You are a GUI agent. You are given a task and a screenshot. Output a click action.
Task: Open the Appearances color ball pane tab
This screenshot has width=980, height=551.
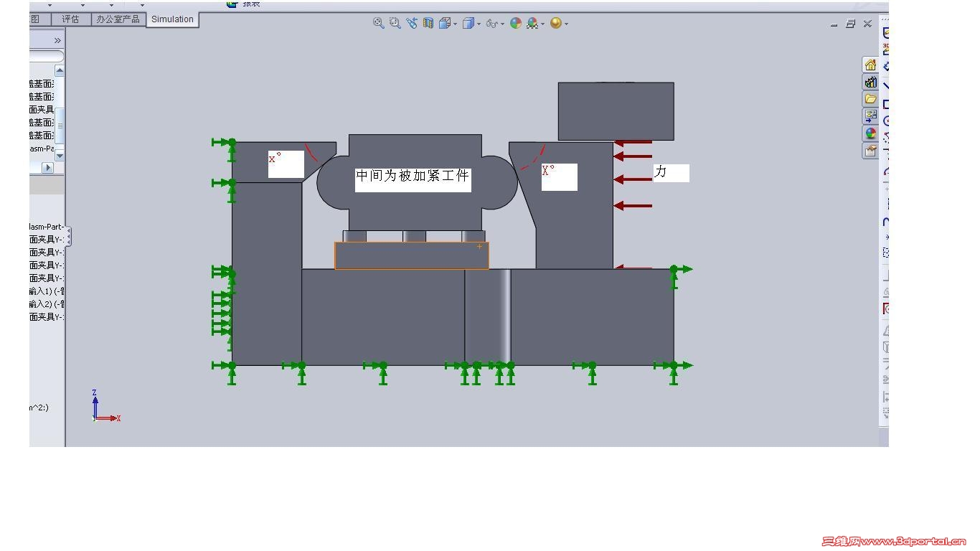point(870,133)
